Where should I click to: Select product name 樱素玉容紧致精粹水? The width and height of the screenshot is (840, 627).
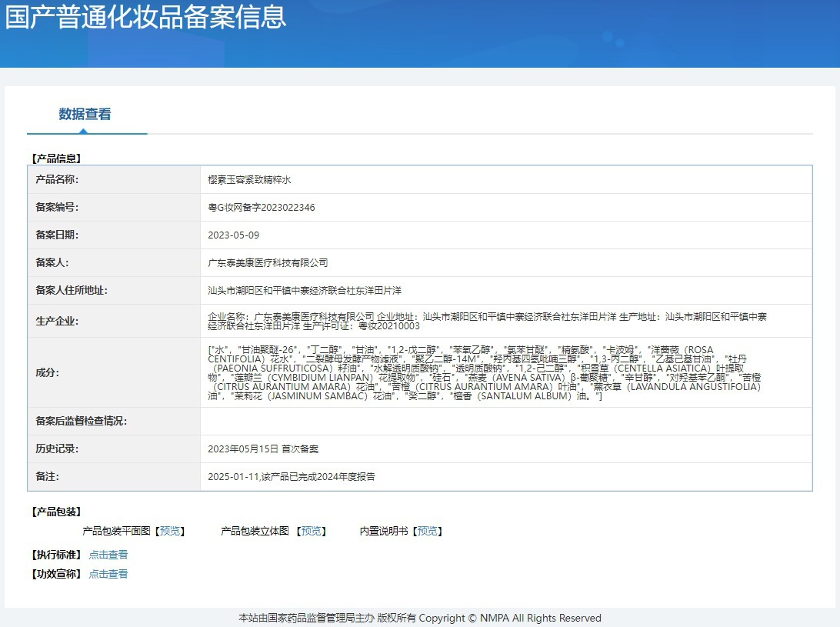pos(249,180)
